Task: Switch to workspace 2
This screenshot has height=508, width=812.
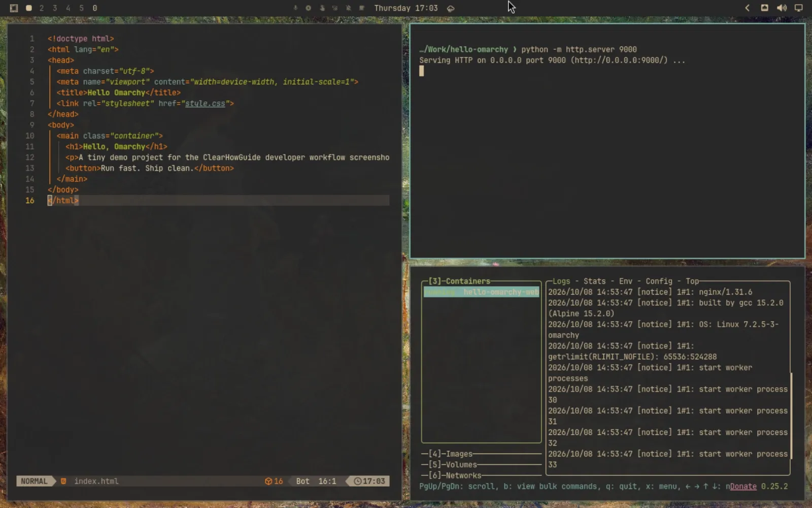Action: 42,8
